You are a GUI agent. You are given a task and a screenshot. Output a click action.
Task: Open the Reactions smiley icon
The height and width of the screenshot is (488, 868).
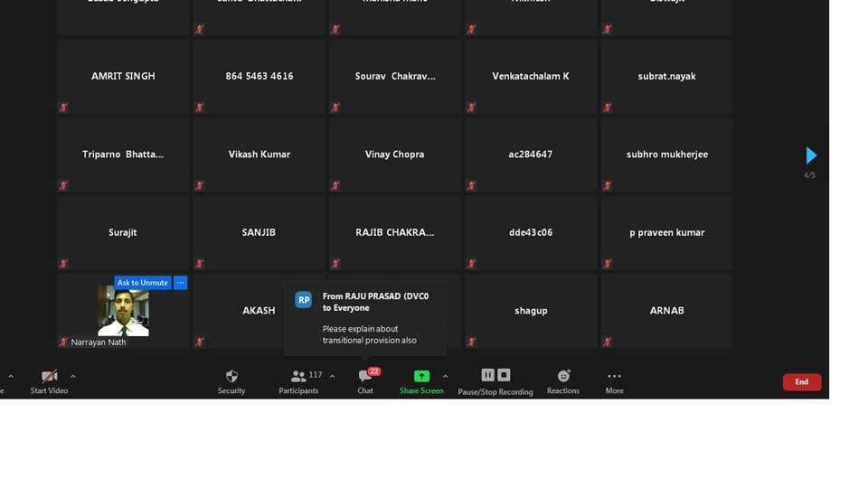(x=563, y=376)
